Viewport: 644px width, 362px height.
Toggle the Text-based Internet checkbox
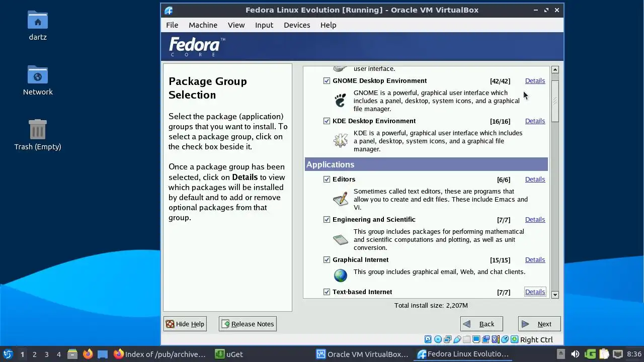pyautogui.click(x=327, y=292)
